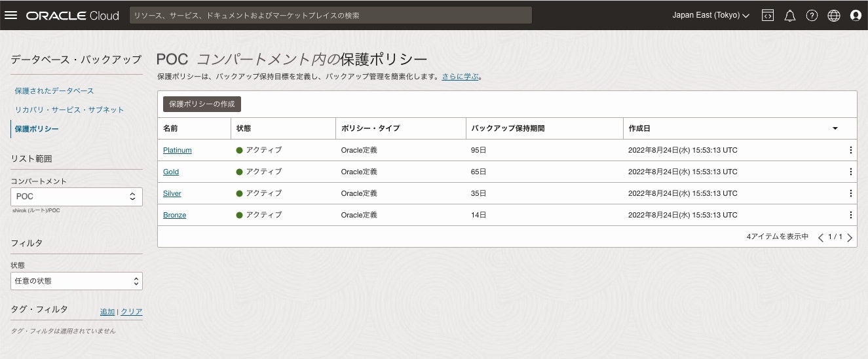
Task: Open the actions menu for Silver row
Action: click(851, 193)
